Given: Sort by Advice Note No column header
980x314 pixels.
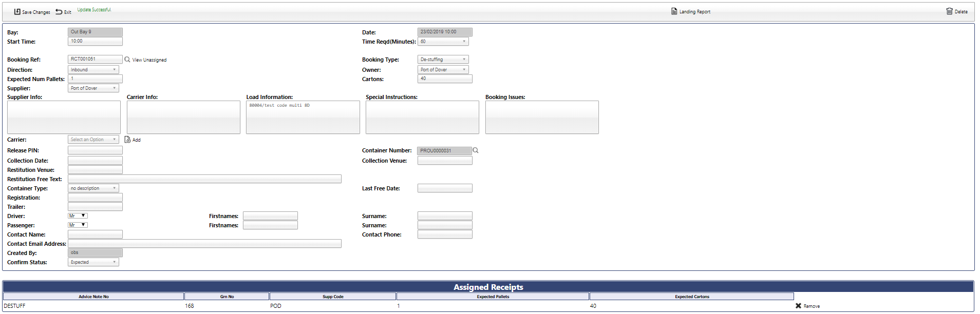Looking at the screenshot, I should [93, 297].
